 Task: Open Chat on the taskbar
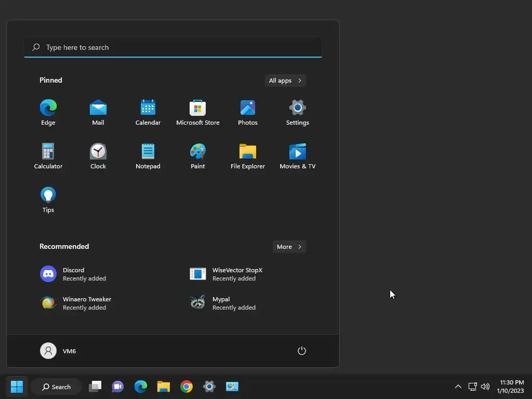point(118,387)
